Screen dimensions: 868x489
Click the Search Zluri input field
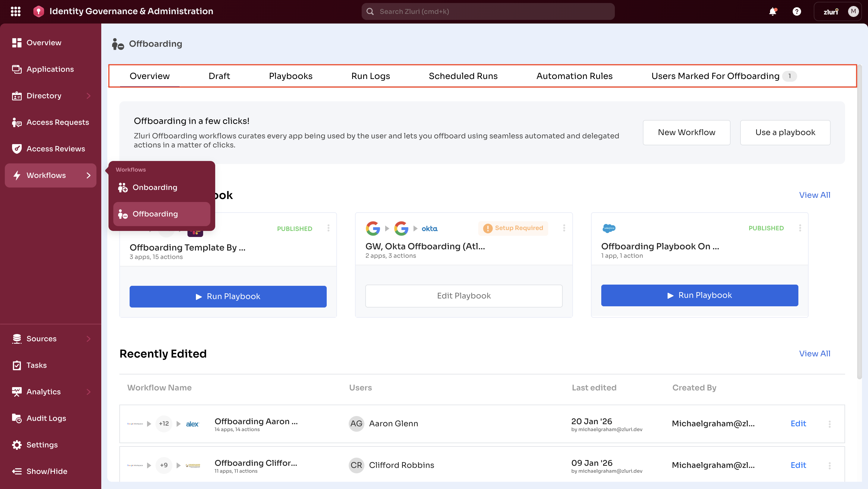(488, 11)
